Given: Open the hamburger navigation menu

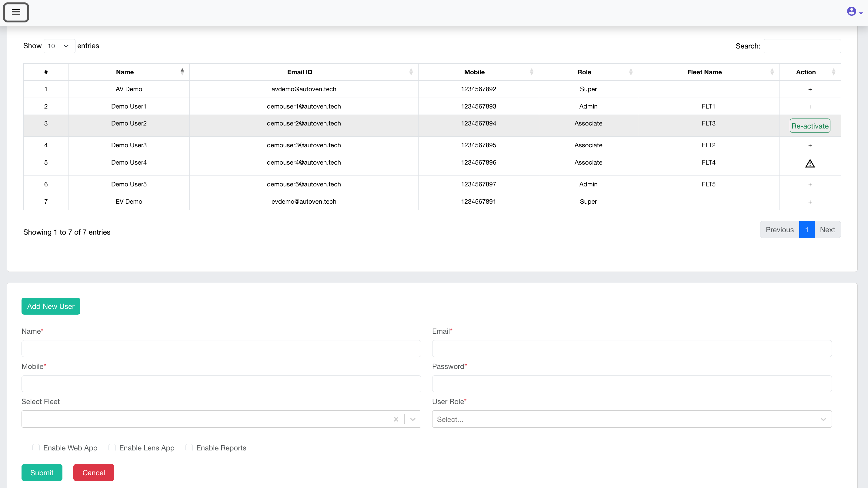Looking at the screenshot, I should tap(16, 12).
